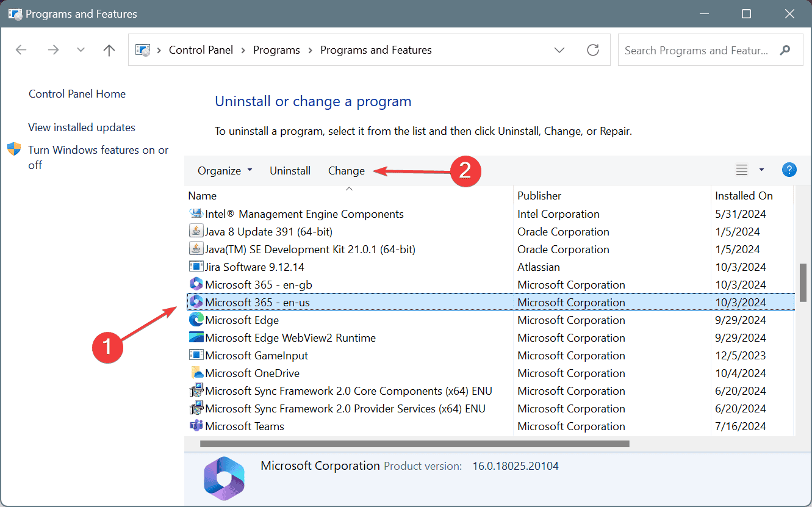
Task: Expand the chevron after Control Panel breadcrumb
Action: click(x=243, y=50)
